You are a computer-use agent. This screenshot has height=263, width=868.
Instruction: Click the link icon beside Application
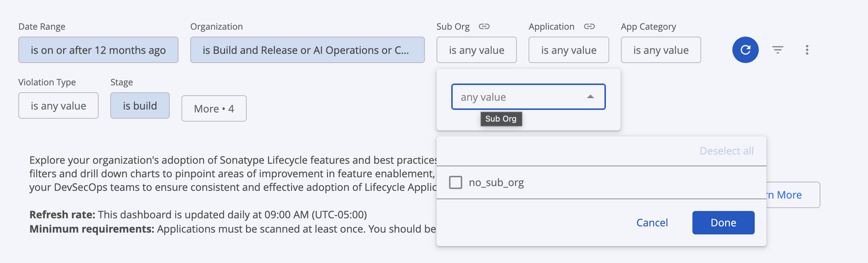(589, 26)
